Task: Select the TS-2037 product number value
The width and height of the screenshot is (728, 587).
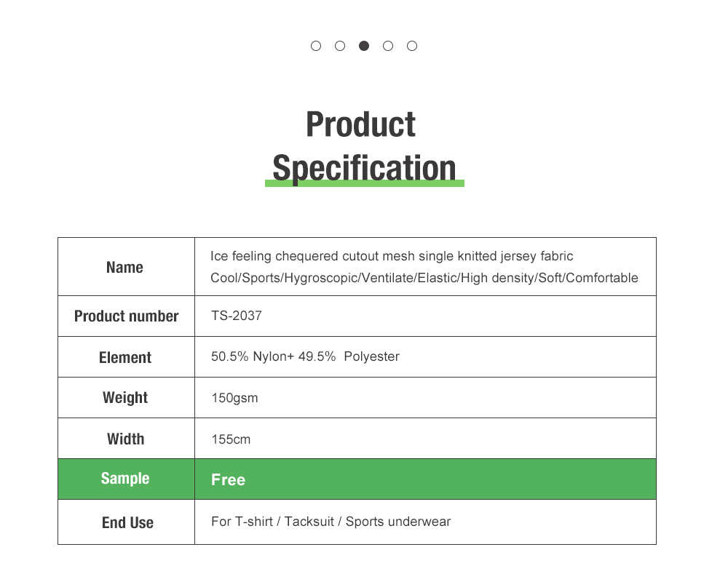Action: coord(237,316)
